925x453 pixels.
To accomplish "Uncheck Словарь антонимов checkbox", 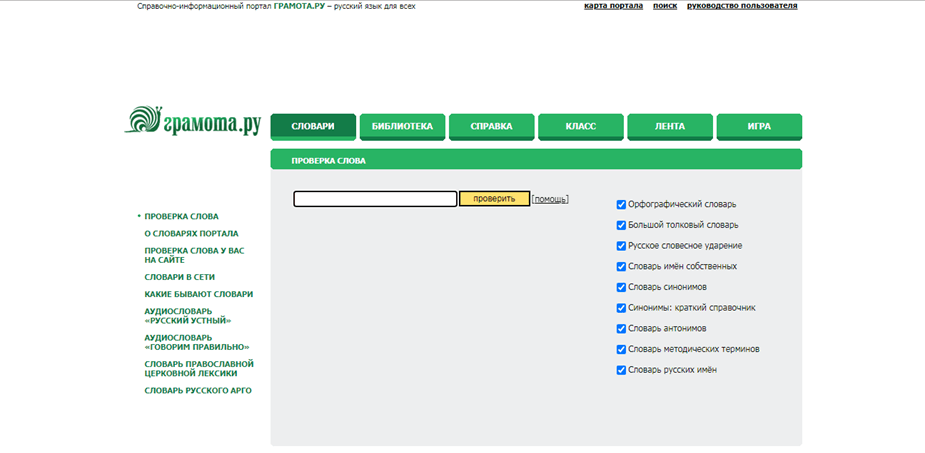I will pyautogui.click(x=621, y=329).
